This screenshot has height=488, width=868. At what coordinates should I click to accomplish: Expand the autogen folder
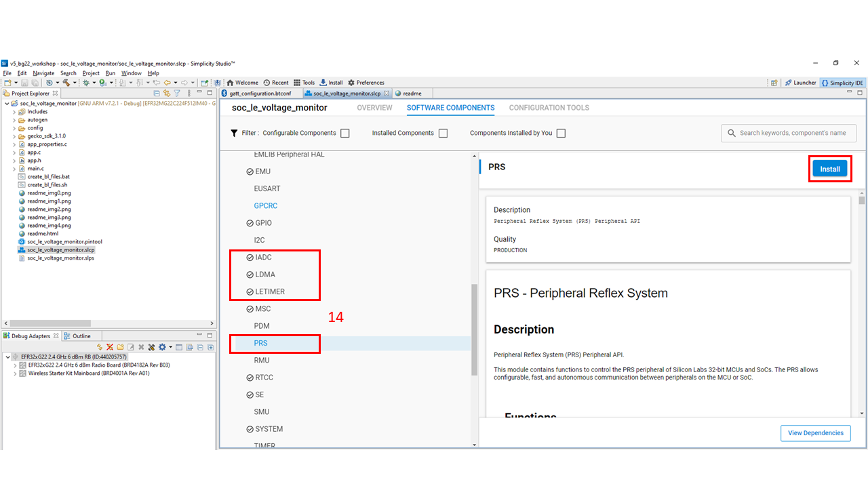[14, 120]
